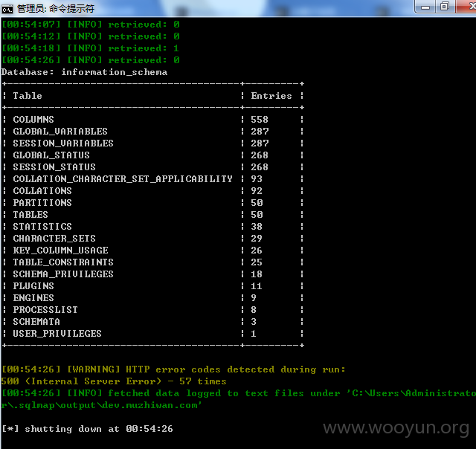
Task: Click the 500 Internal Server Error text
Action: [x=114, y=381]
